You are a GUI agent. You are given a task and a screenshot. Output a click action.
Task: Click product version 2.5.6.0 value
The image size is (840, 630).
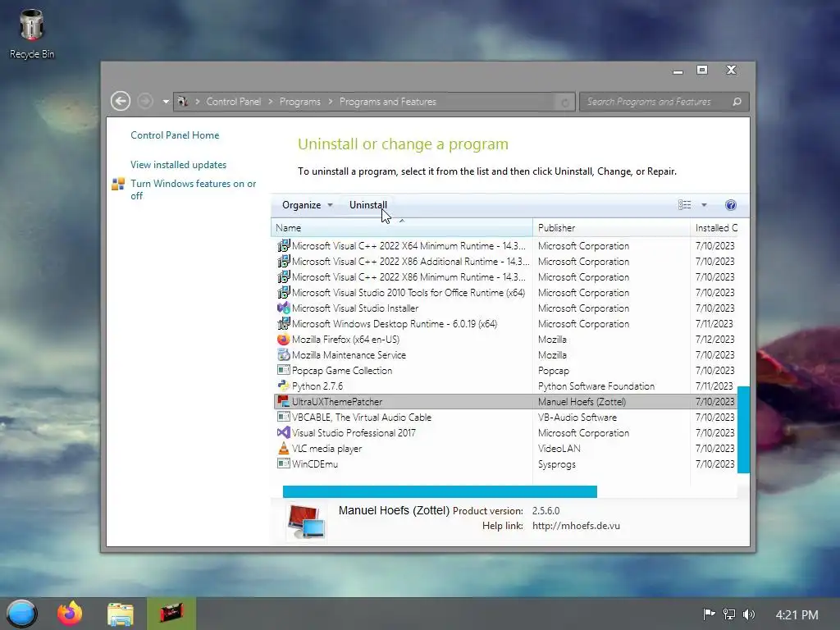(x=546, y=510)
